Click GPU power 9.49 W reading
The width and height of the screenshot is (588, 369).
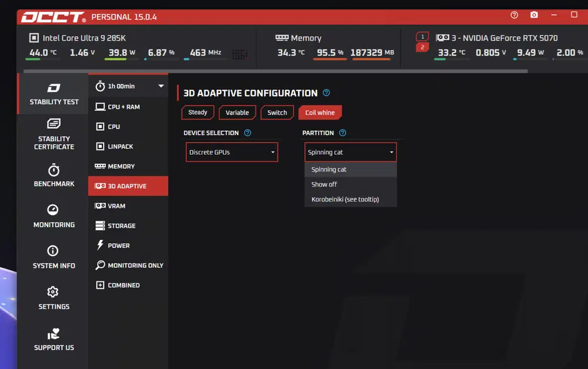(530, 52)
